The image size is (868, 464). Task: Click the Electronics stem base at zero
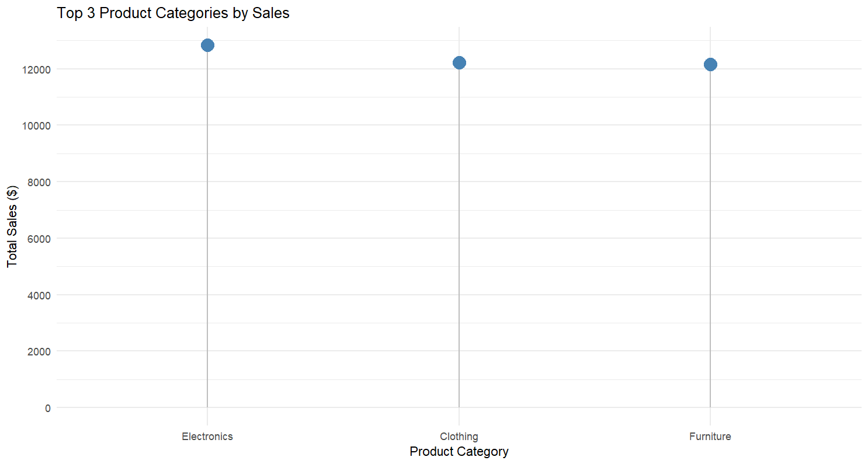pos(207,407)
